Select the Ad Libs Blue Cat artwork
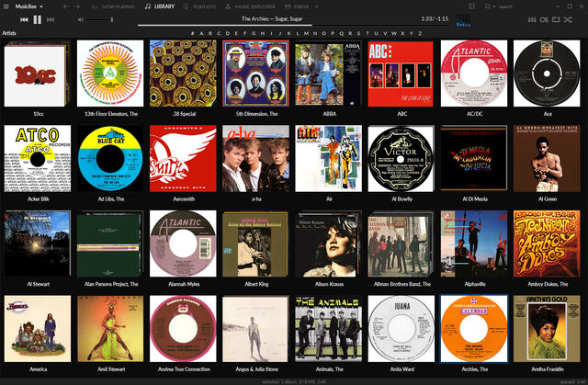The width and height of the screenshot is (588, 385). [110, 159]
